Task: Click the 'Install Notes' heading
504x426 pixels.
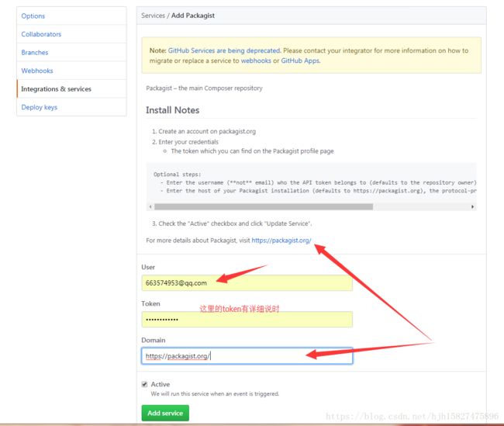Action: tap(173, 110)
